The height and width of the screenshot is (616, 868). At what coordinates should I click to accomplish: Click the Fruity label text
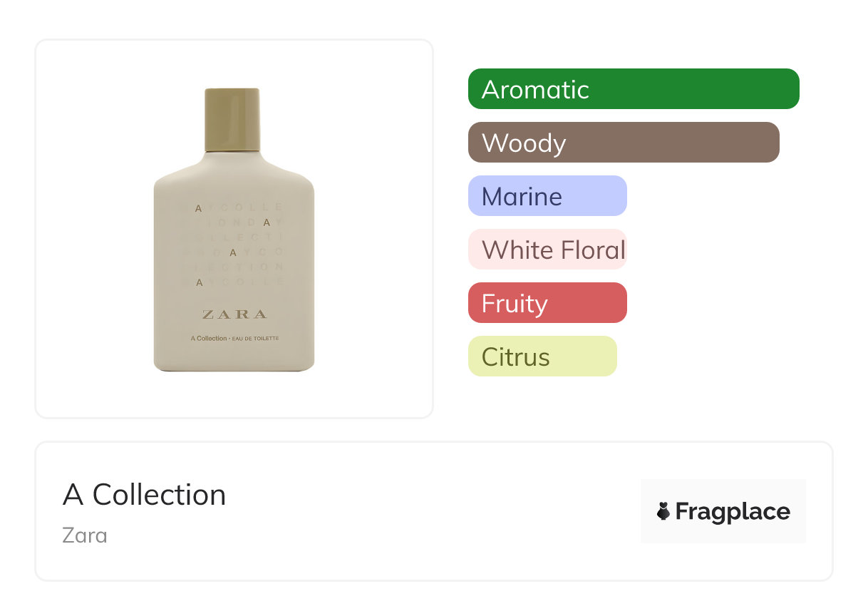(515, 303)
